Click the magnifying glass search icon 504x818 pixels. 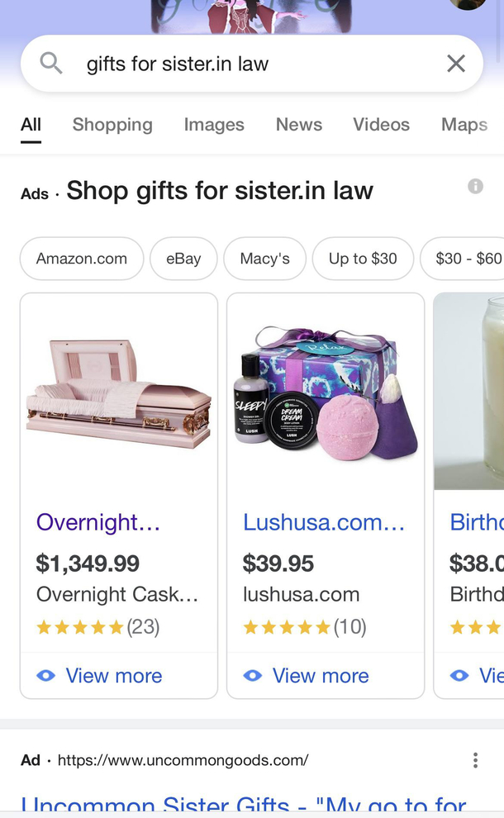[50, 63]
